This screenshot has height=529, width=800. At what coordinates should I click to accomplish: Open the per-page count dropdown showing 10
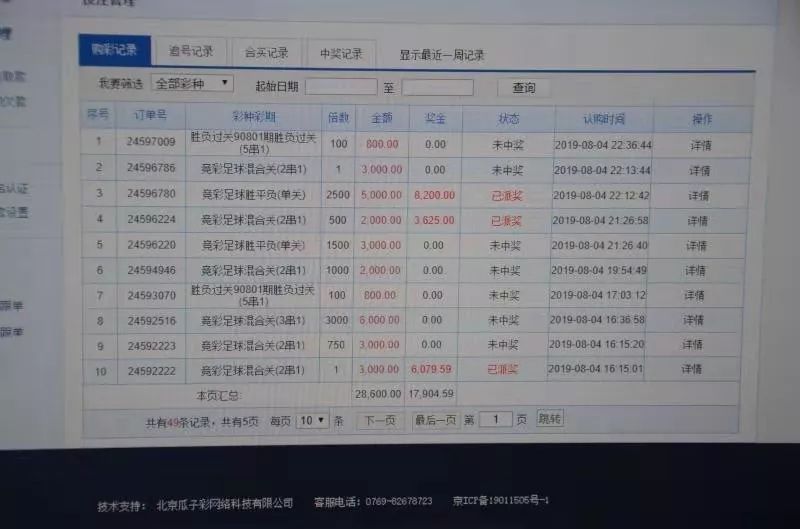tap(312, 420)
